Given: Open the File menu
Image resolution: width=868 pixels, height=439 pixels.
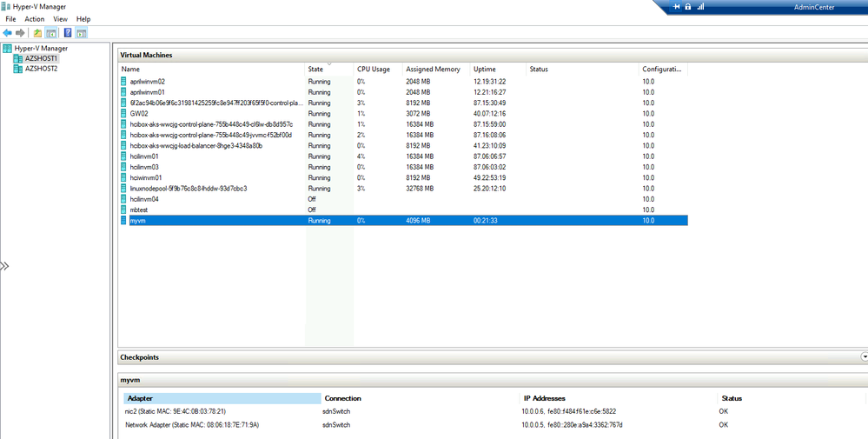Looking at the screenshot, I should point(10,19).
